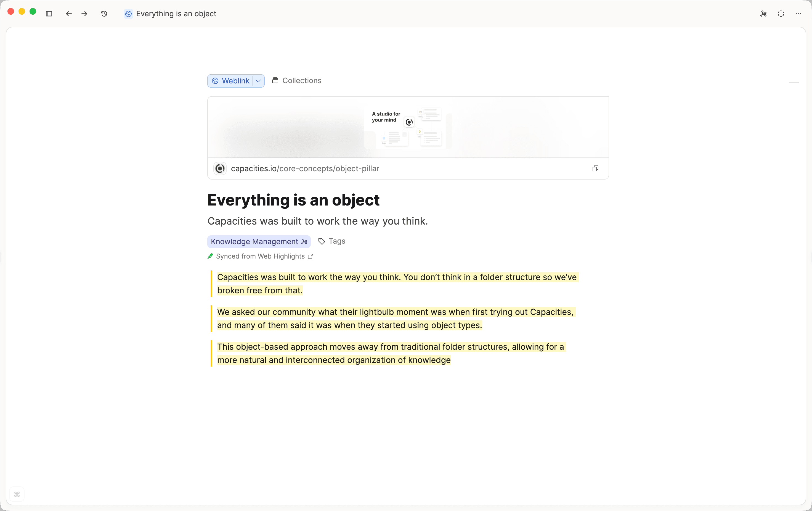This screenshot has height=511, width=812.
Task: Select the page title Everything is an object
Action: 293,200
